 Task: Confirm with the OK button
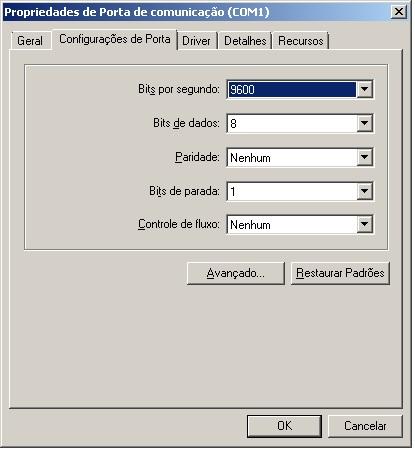(284, 426)
